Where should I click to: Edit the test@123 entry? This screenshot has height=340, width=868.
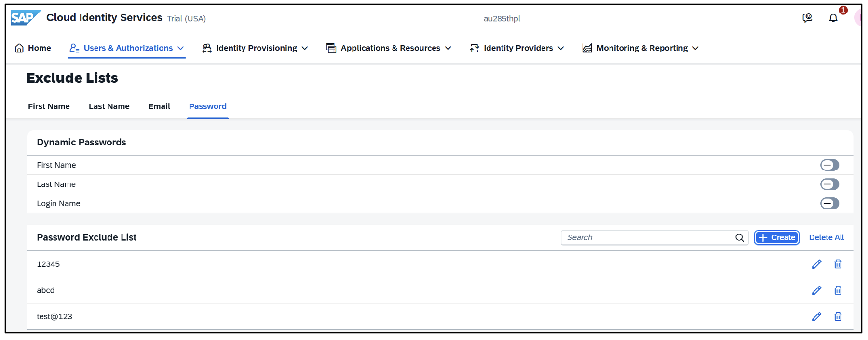[x=816, y=316]
